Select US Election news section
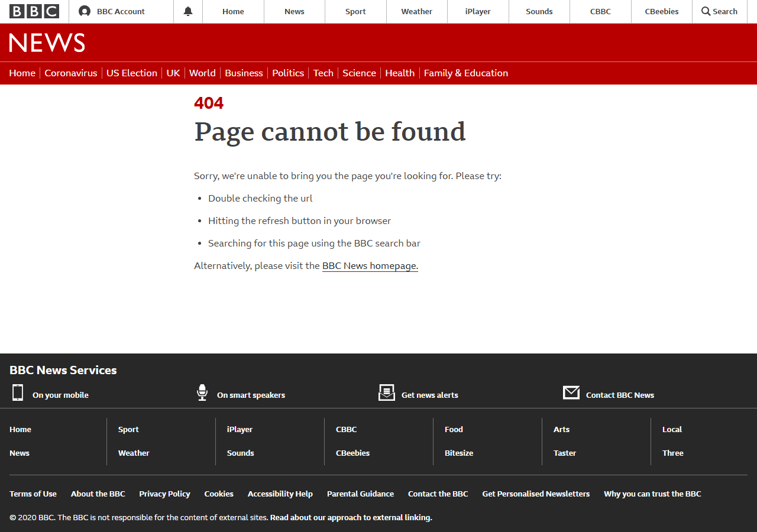Viewport: 757px width, 532px height. point(132,73)
